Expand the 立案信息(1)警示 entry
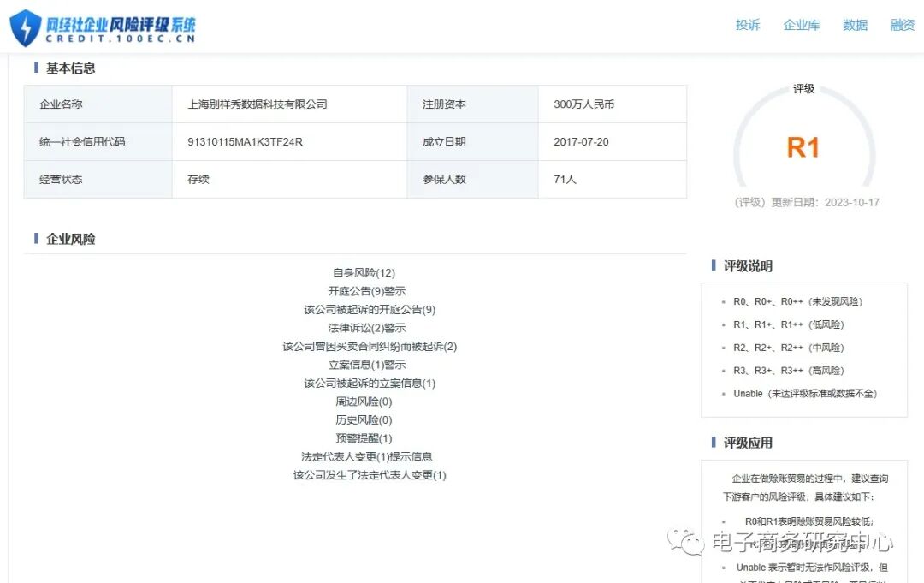 (x=365, y=364)
